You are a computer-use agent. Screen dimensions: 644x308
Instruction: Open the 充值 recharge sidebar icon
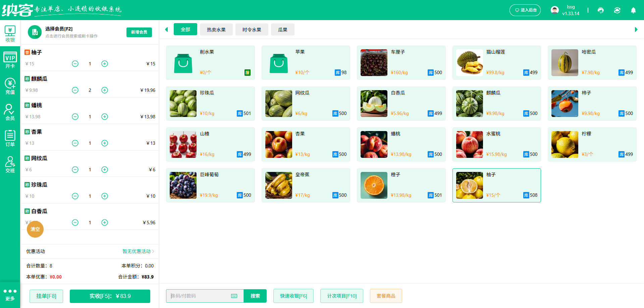pyautogui.click(x=10, y=86)
